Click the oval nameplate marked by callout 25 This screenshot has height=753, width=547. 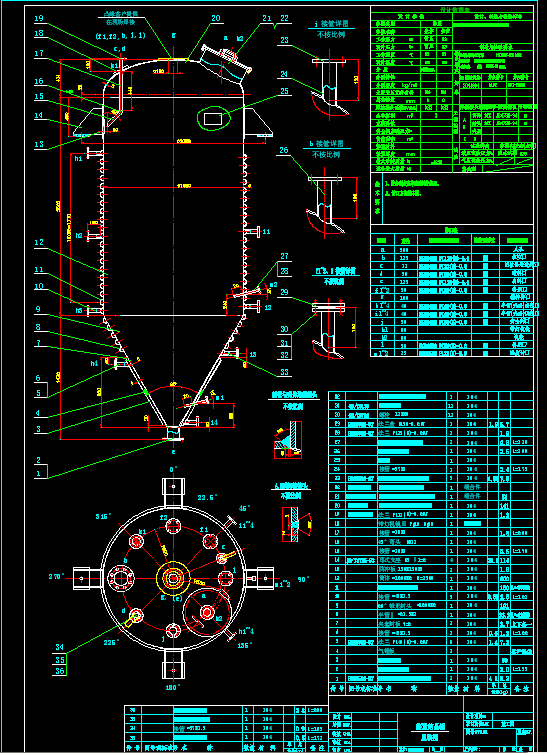(x=212, y=118)
